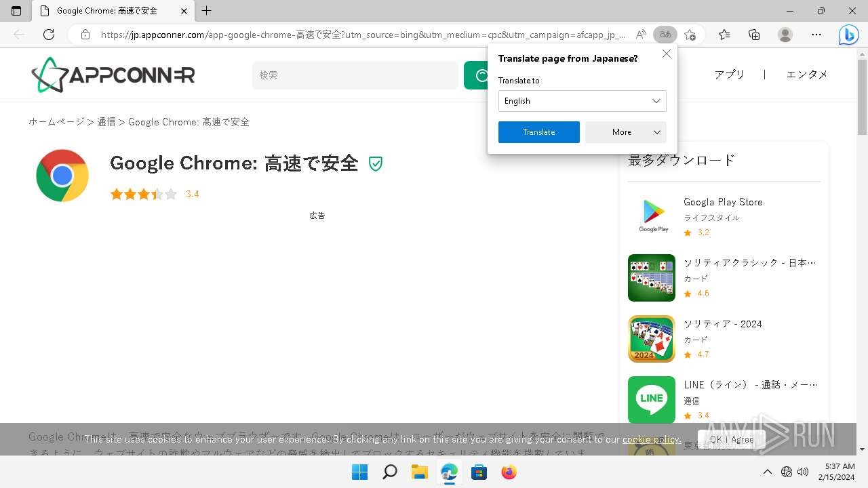This screenshot has height=488, width=868.
Task: Open the アプリ menu item
Action: point(730,75)
